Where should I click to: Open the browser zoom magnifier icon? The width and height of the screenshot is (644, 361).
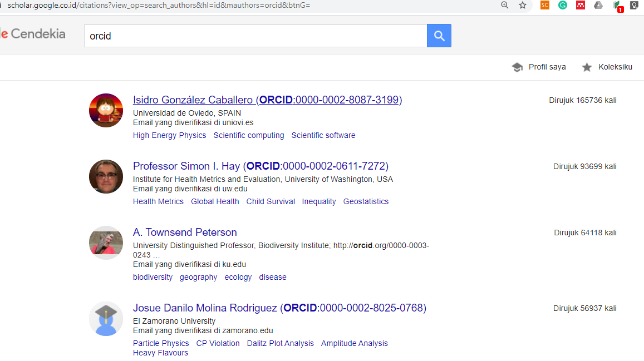point(505,5)
